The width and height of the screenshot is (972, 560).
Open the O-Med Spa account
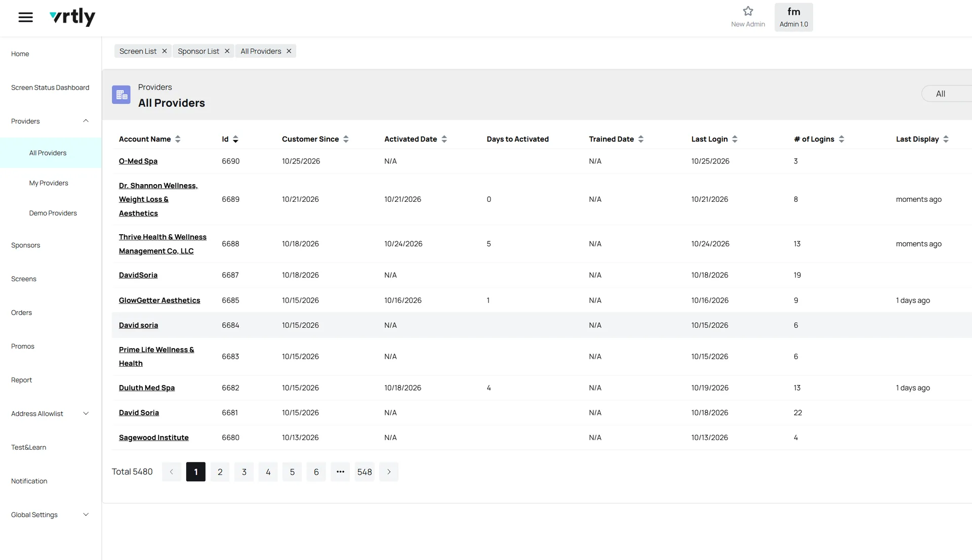(138, 161)
